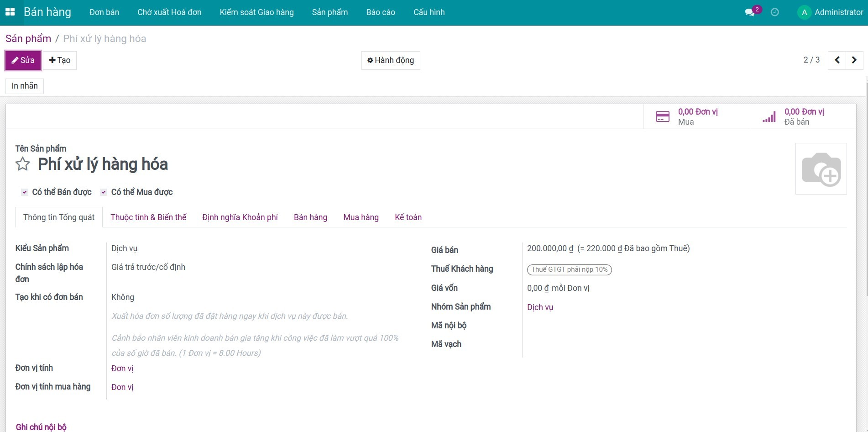Switch to the 'Kế toán' tab
This screenshot has height=432, width=868.
pyautogui.click(x=408, y=217)
